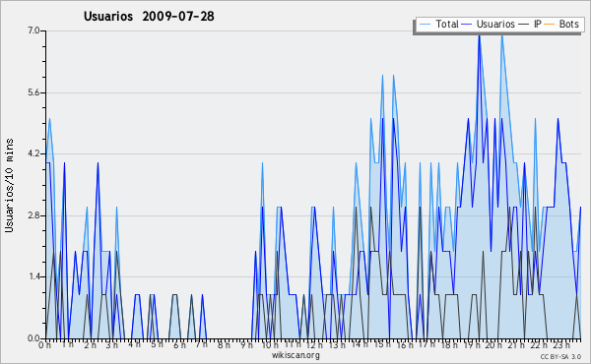The width and height of the screenshot is (591, 364).
Task: Click the x-axis label '18 h'
Action: [449, 345]
